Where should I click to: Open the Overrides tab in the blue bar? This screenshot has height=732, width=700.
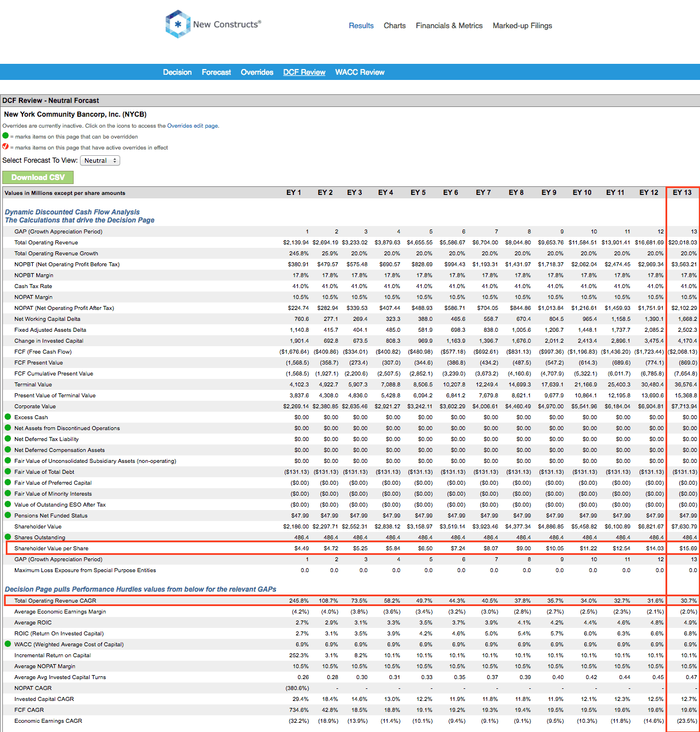coord(257,72)
